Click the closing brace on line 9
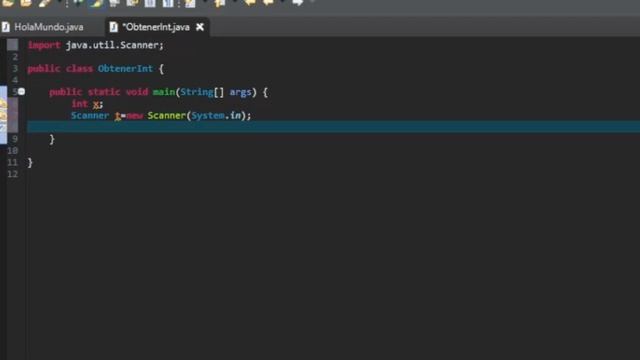640x360 pixels. (52, 140)
